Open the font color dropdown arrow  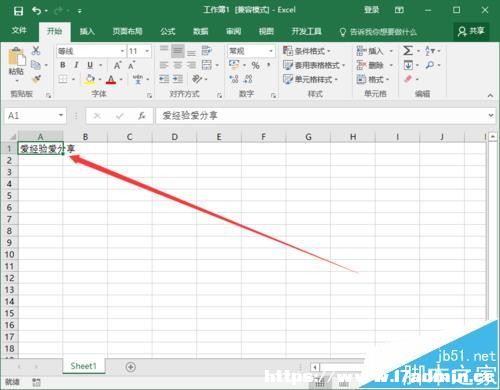pyautogui.click(x=121, y=79)
